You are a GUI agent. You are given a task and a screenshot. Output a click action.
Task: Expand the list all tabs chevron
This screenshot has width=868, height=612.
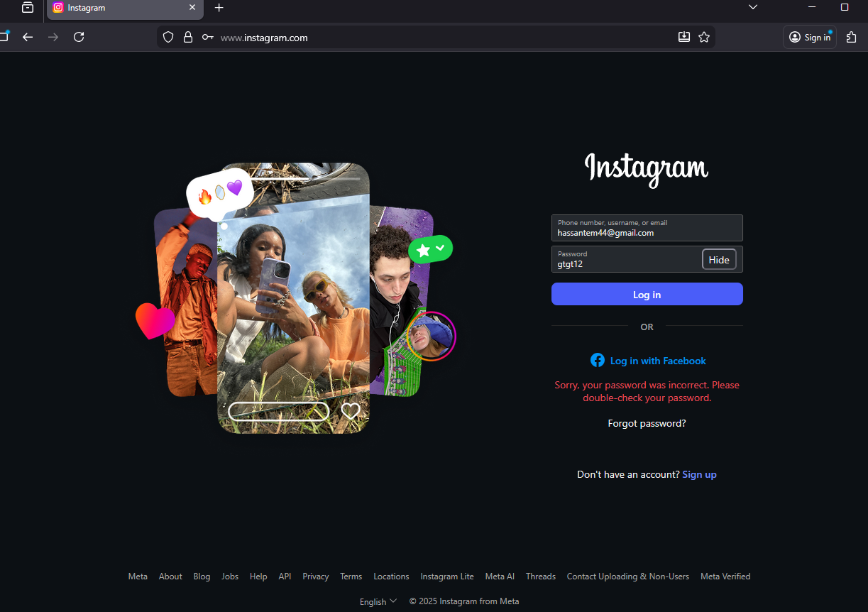coord(753,7)
